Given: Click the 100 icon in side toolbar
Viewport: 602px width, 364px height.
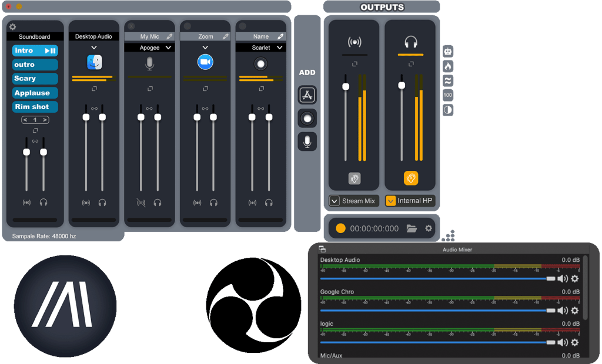Looking at the screenshot, I should [448, 95].
